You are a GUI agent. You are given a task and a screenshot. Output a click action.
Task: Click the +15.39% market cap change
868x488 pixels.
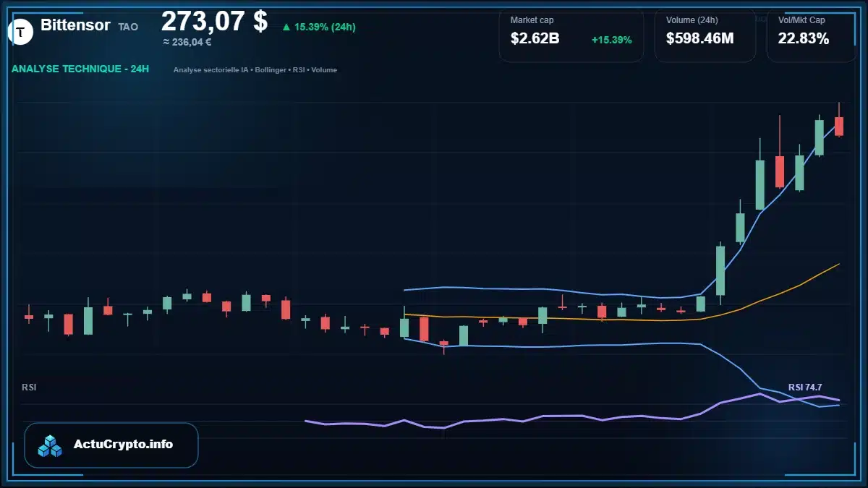coord(611,40)
